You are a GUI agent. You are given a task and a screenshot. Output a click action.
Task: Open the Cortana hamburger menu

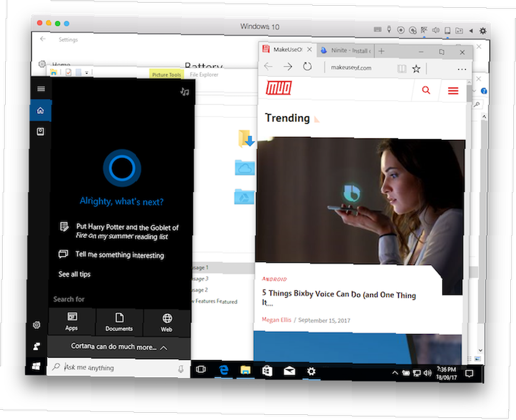[x=41, y=89]
